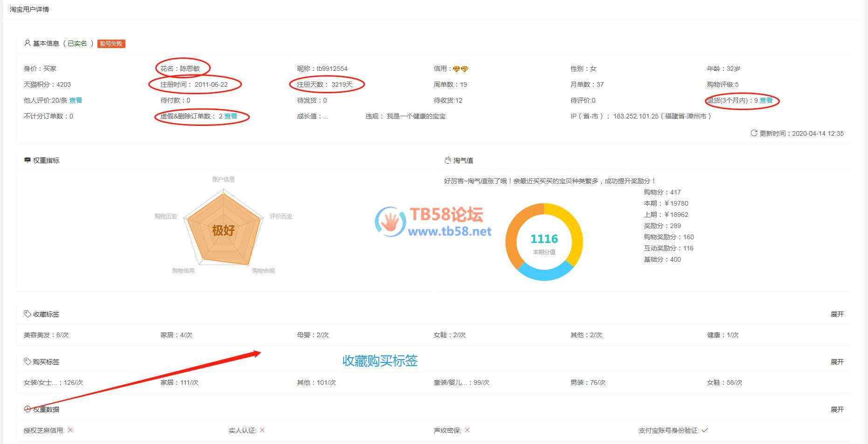868x444 pixels.
Task: Click the red X for 实人认证
Action: pyautogui.click(x=262, y=430)
